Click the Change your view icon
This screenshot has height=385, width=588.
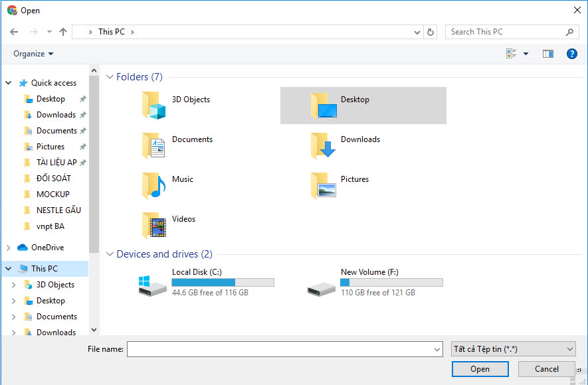[x=512, y=54]
